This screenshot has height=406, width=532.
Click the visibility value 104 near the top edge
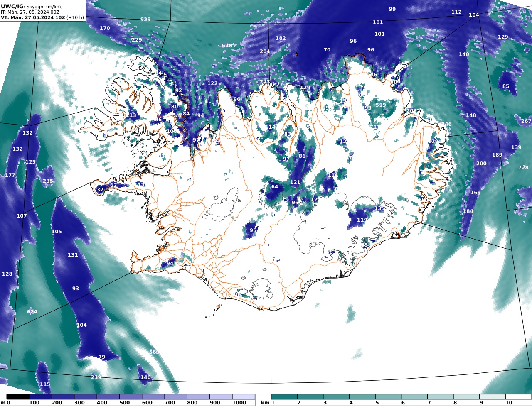[474, 15]
